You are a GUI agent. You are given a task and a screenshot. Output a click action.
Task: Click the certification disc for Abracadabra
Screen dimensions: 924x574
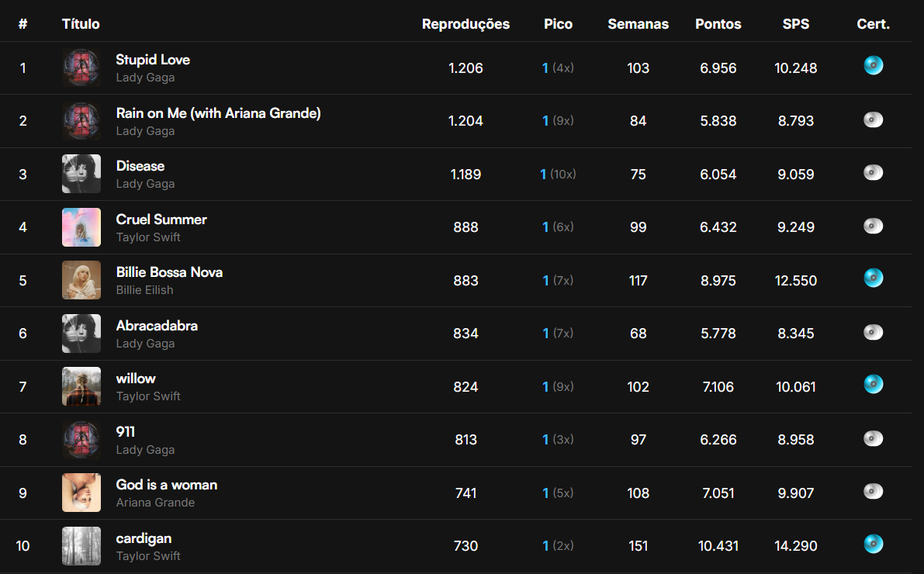coord(874,332)
